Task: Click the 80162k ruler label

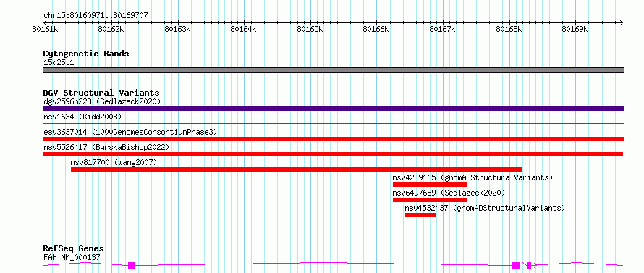Action: tap(111, 29)
